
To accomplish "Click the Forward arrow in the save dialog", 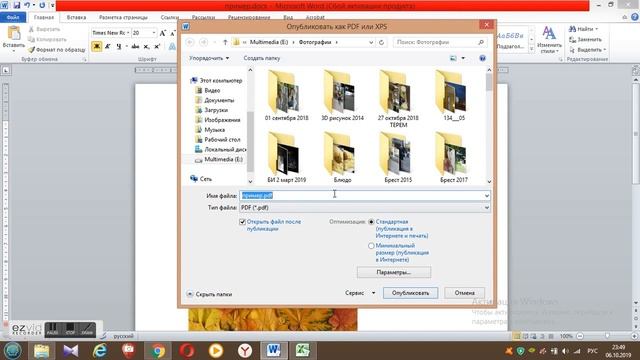I will [204, 42].
